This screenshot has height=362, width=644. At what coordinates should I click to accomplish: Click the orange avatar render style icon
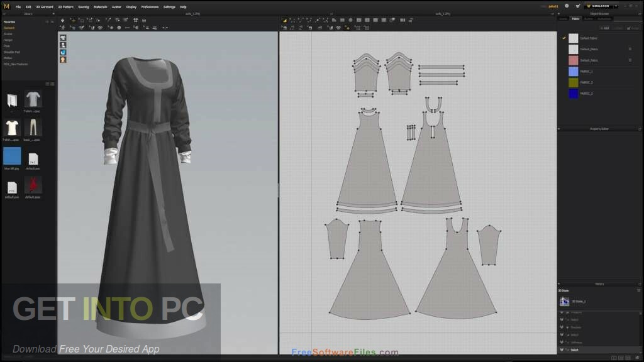click(63, 60)
